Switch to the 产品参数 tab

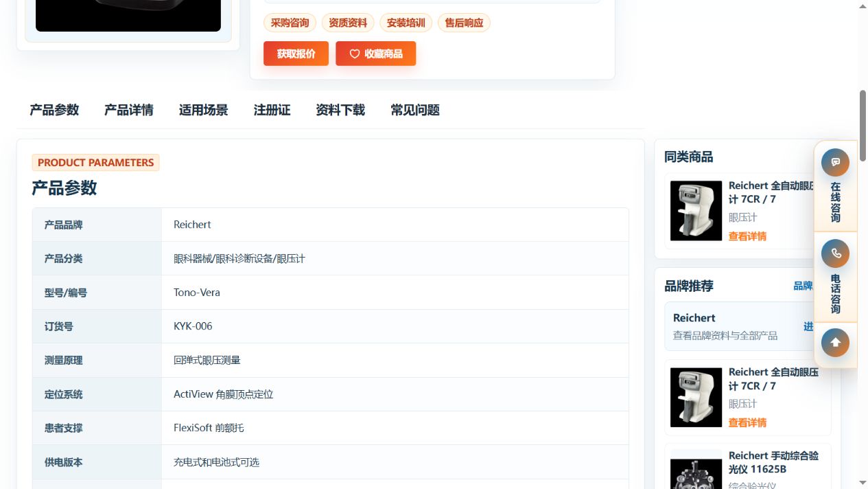coord(54,110)
